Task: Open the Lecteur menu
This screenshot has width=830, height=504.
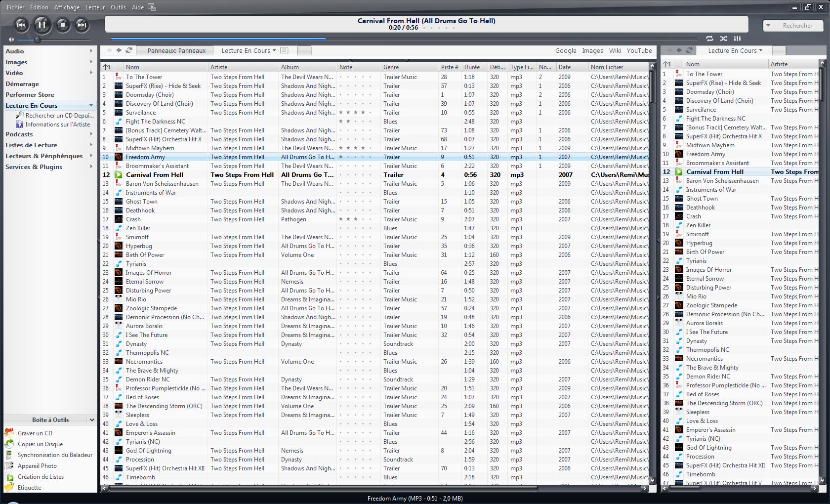Action: [95, 7]
